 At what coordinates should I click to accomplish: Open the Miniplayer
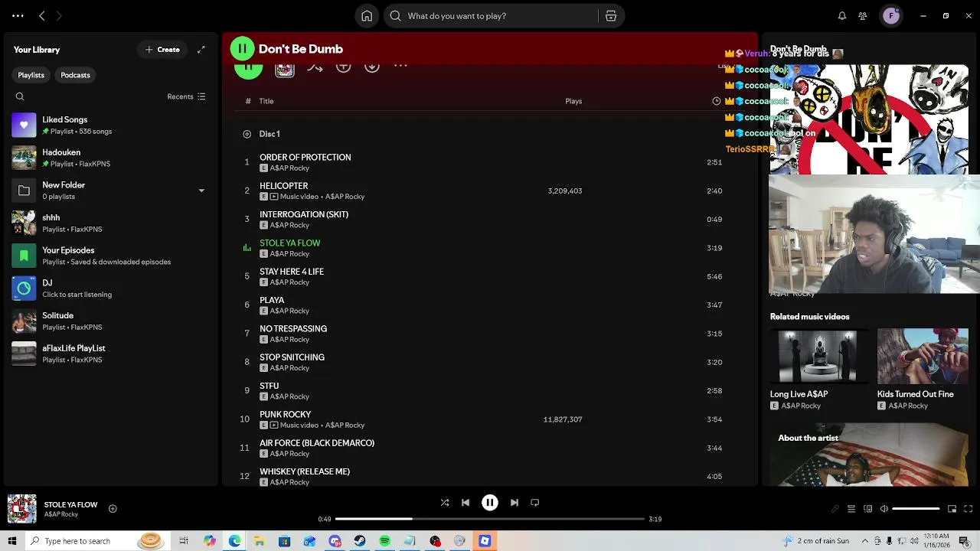tap(952, 509)
